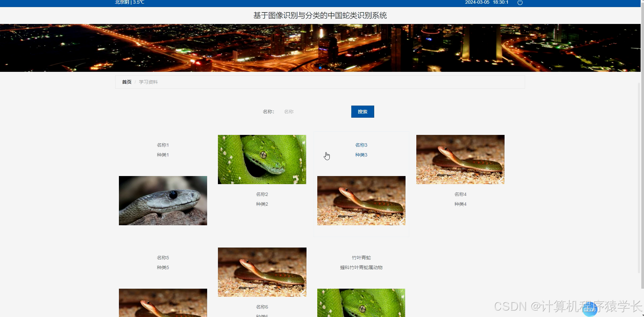Open the green snake photo under 竹叶青蛇
This screenshot has height=317, width=644.
[361, 303]
